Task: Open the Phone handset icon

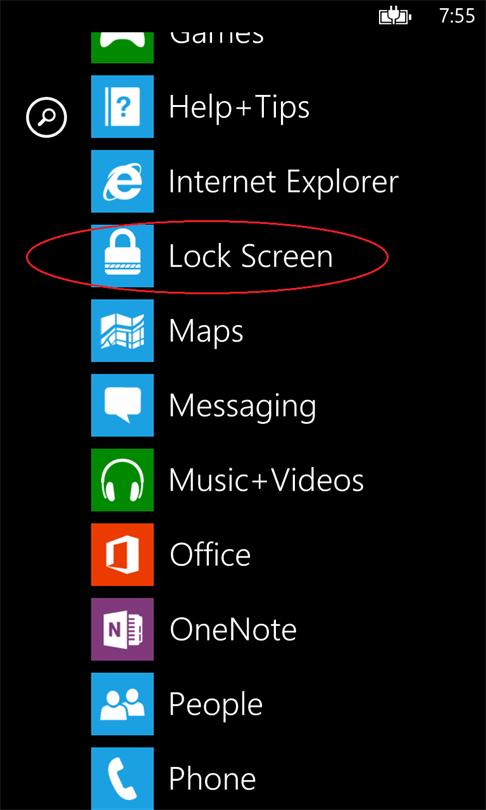Action: coord(122,778)
